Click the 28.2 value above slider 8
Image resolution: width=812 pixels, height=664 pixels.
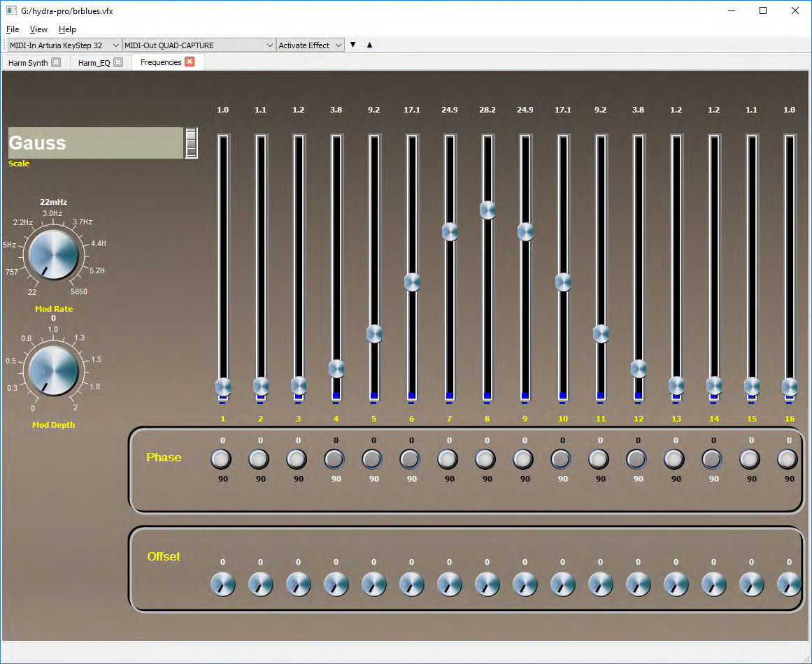click(487, 110)
